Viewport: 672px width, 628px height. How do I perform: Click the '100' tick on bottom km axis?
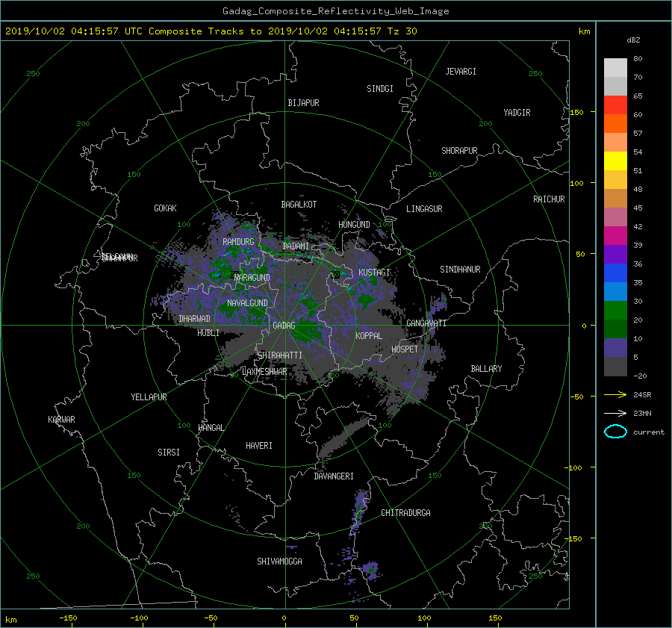tap(424, 618)
